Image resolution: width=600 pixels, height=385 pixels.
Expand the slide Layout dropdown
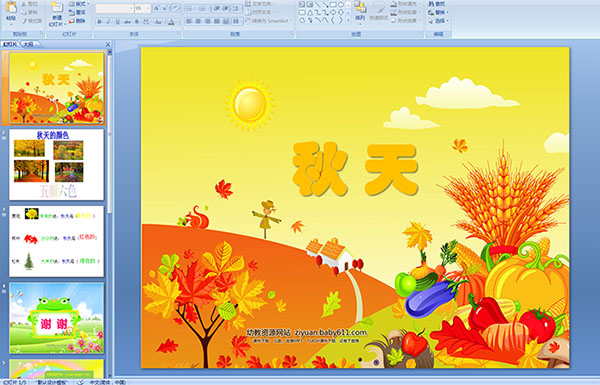[x=79, y=4]
